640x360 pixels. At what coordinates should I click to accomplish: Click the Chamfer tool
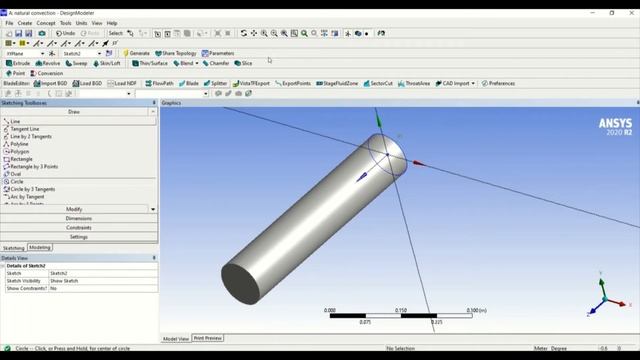[216, 63]
